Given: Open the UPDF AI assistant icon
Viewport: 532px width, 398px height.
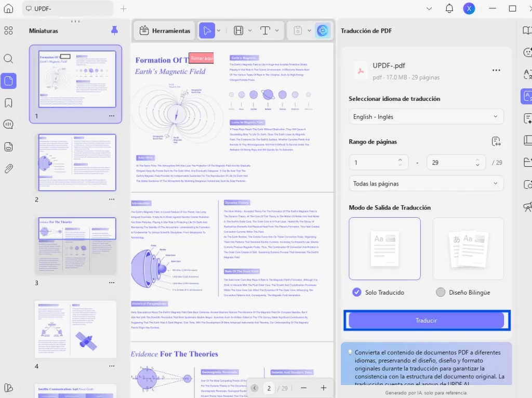Looking at the screenshot, I should tap(322, 31).
